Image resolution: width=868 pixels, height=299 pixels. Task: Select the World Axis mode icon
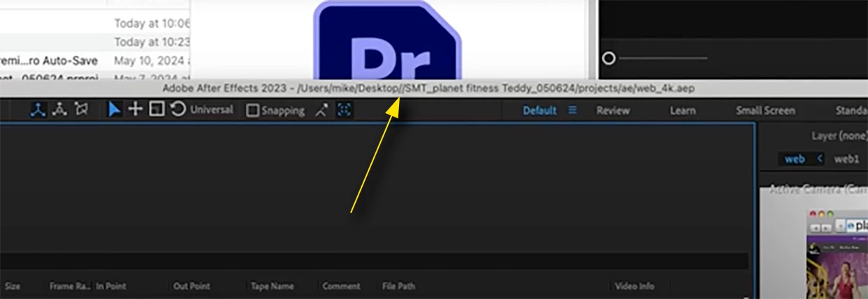(x=60, y=109)
